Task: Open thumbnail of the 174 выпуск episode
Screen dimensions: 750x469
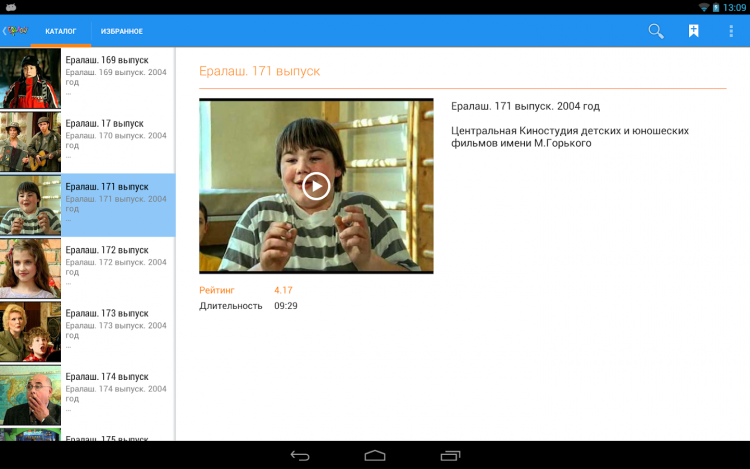Action: 30,395
